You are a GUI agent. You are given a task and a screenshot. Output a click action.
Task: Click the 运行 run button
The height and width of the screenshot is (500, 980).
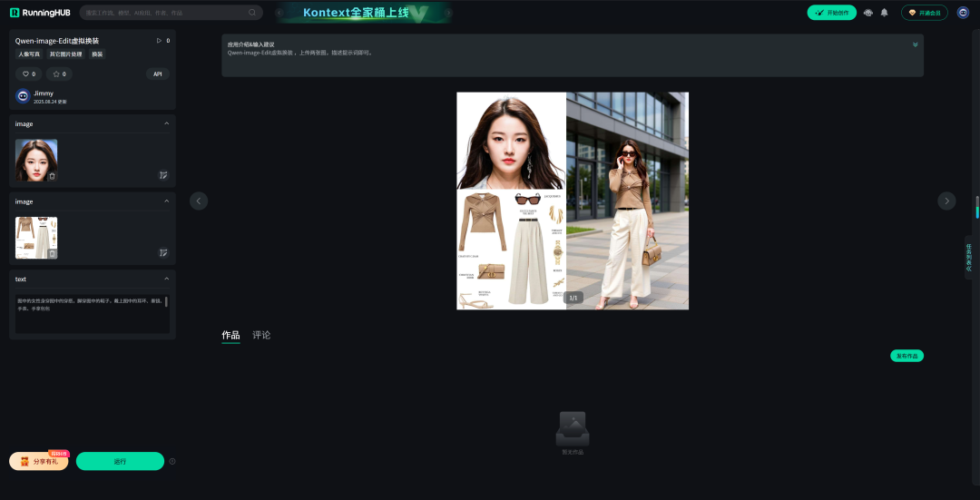tap(120, 461)
